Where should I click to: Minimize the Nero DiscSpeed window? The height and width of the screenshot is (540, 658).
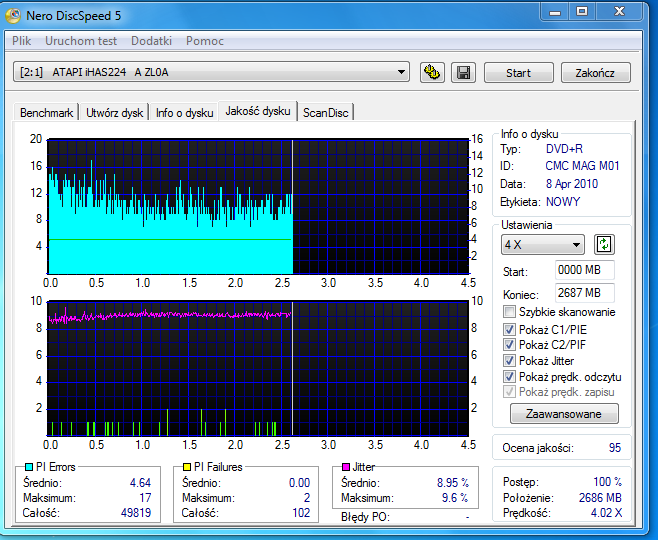(x=555, y=11)
